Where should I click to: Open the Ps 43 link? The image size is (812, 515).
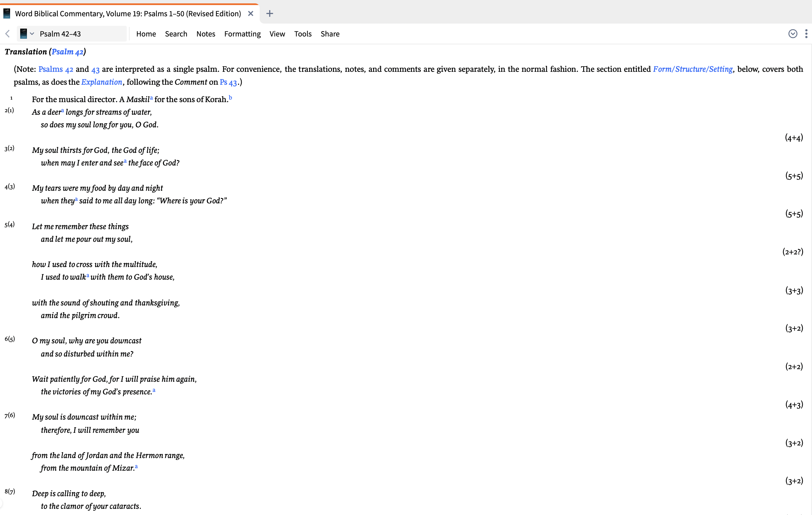coord(228,82)
